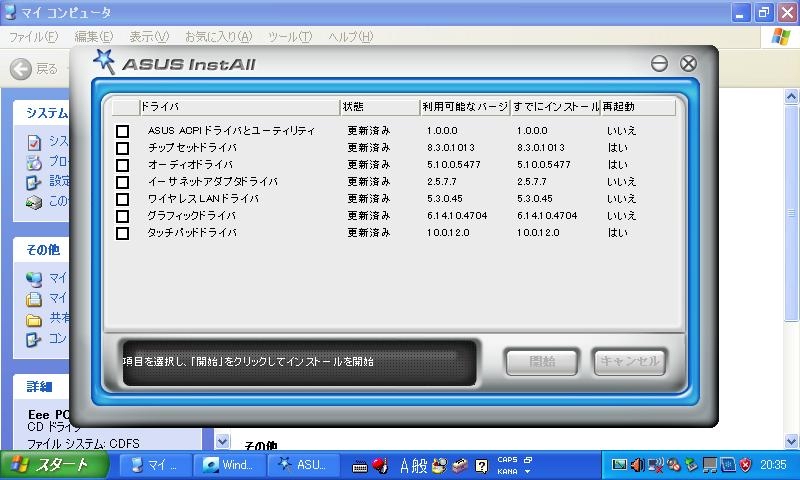Viewport: 800px width, 480px height.
Task: Click the マイ ネットワーク icon in その他 pane
Action: [x=34, y=279]
